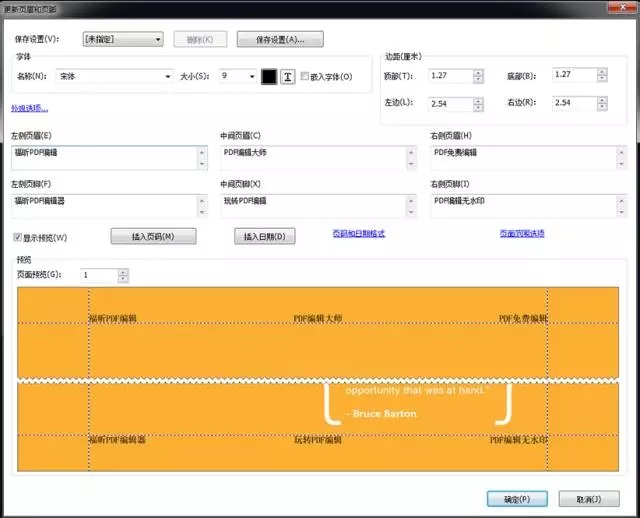Confirm with the 确定 button

(x=517, y=499)
